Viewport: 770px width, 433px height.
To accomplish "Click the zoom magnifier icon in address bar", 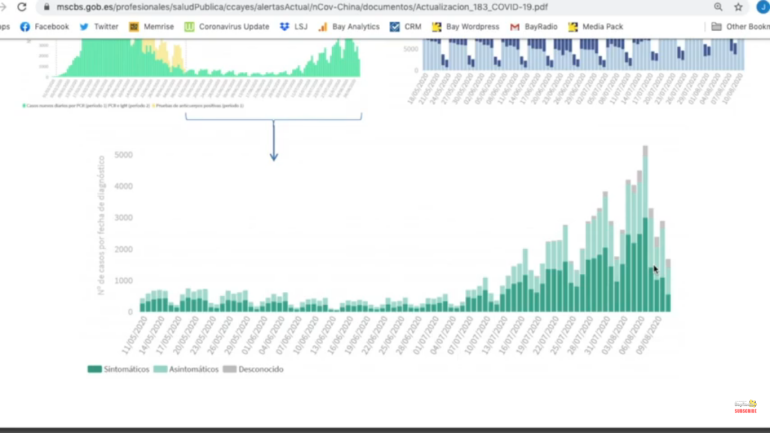I will coord(718,7).
